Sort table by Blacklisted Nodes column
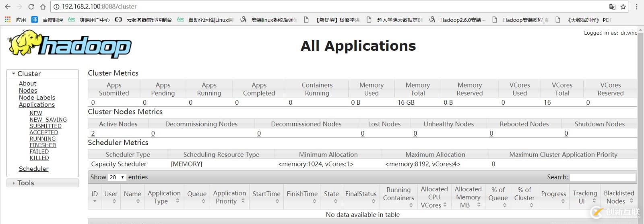 click(619, 197)
